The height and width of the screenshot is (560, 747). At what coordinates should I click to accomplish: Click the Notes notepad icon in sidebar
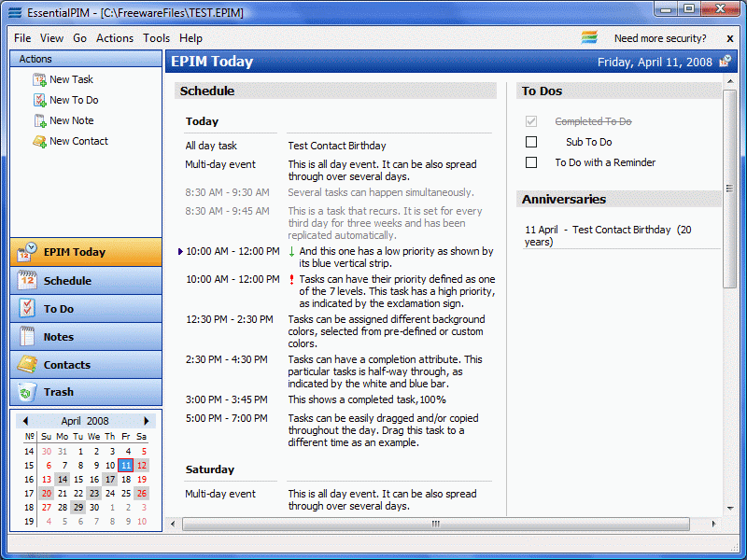[x=27, y=337]
